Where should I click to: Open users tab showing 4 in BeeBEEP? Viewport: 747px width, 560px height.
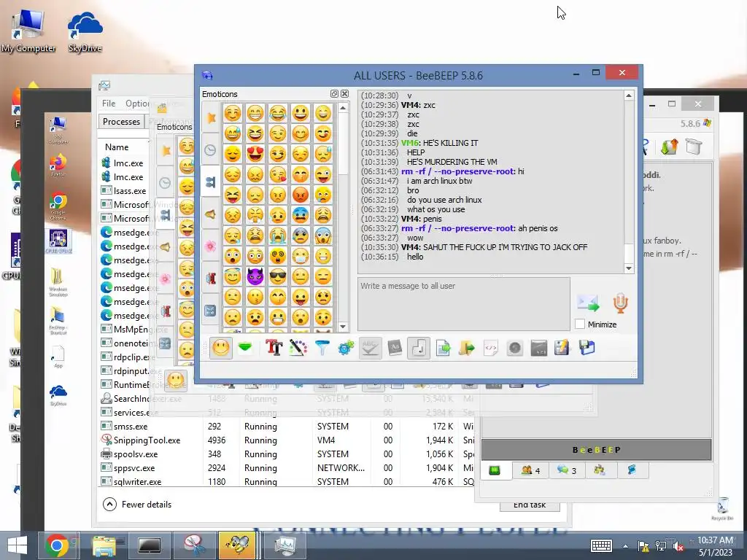pos(531,470)
